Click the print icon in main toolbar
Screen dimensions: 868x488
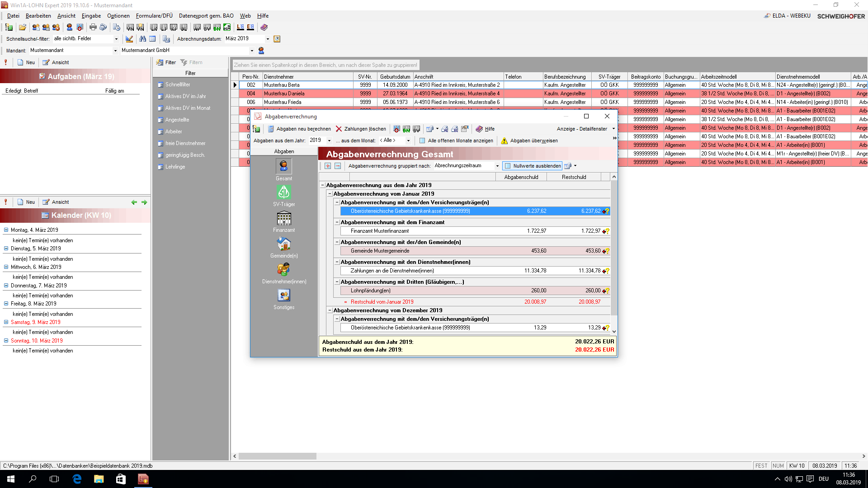(93, 27)
